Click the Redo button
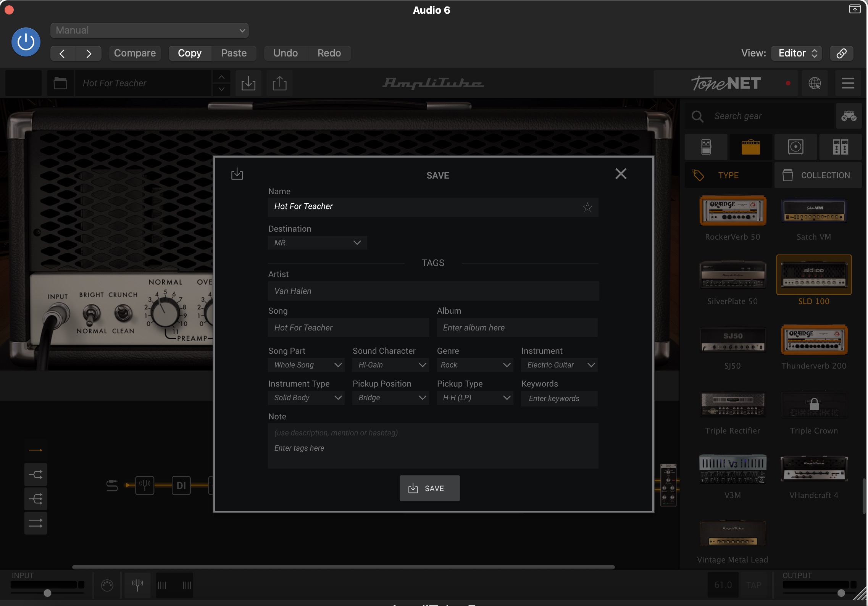868x606 pixels. tap(329, 53)
